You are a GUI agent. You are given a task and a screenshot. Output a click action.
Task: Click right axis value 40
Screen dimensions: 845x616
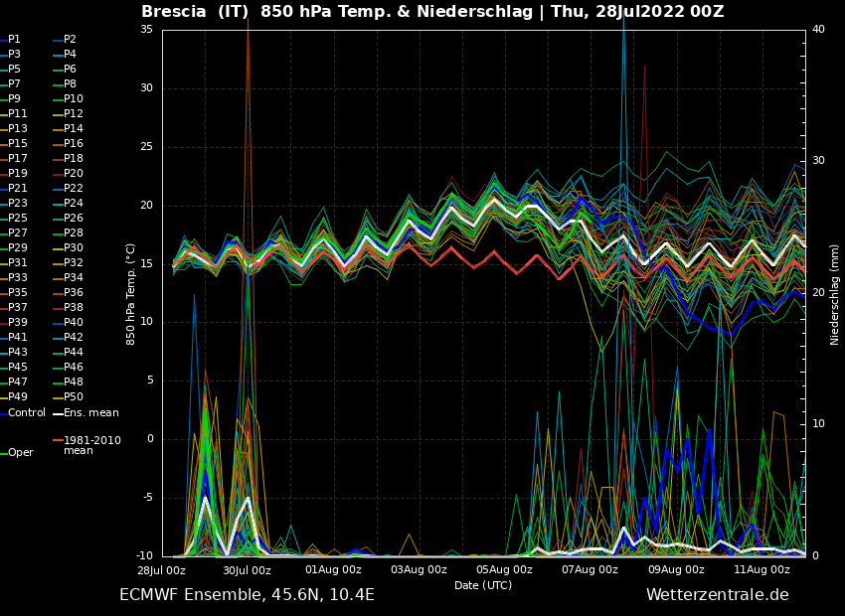[x=818, y=29]
